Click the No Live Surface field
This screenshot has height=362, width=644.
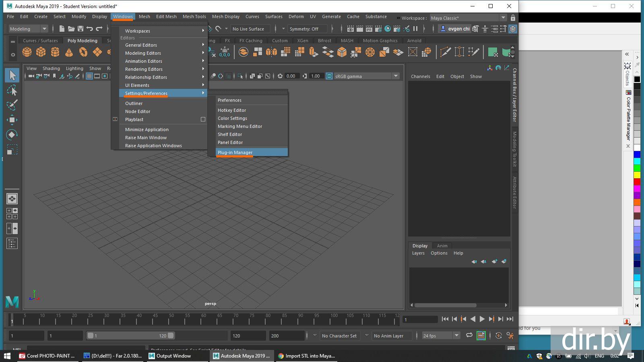(x=248, y=29)
